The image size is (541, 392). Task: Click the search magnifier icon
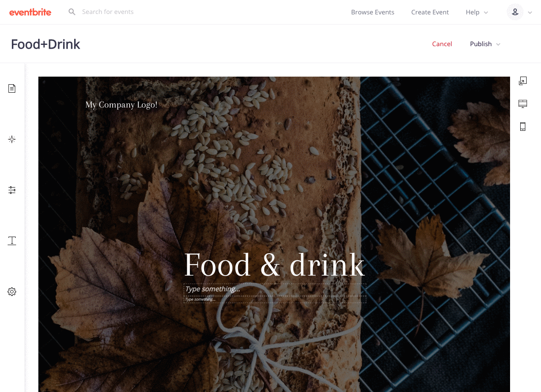tap(72, 12)
